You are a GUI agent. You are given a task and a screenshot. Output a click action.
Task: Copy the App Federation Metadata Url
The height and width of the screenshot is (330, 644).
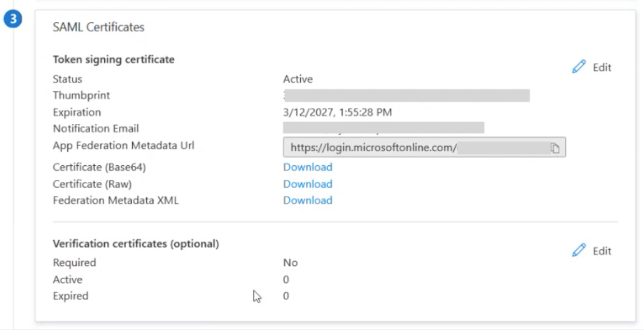(x=555, y=148)
